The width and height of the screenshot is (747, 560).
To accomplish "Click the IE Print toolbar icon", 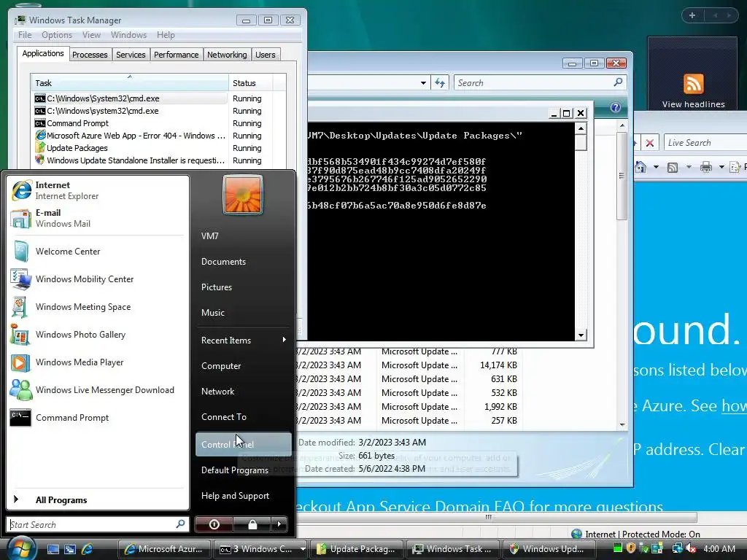I will pos(706,167).
